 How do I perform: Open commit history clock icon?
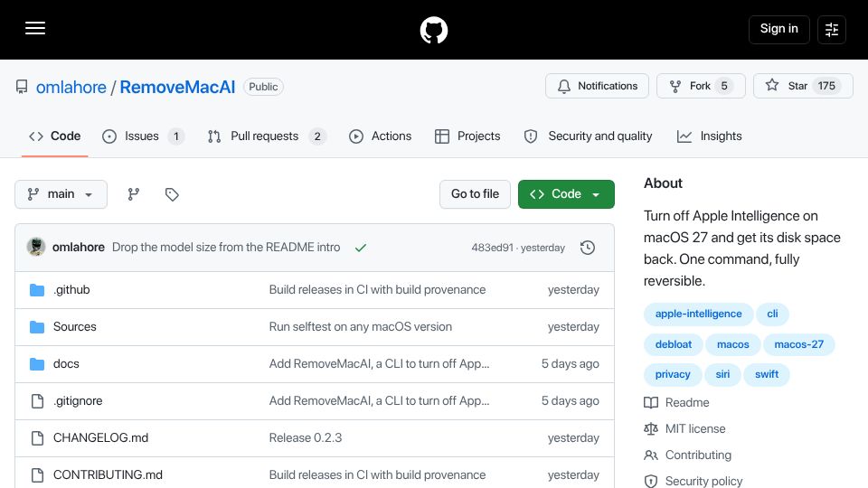588,248
